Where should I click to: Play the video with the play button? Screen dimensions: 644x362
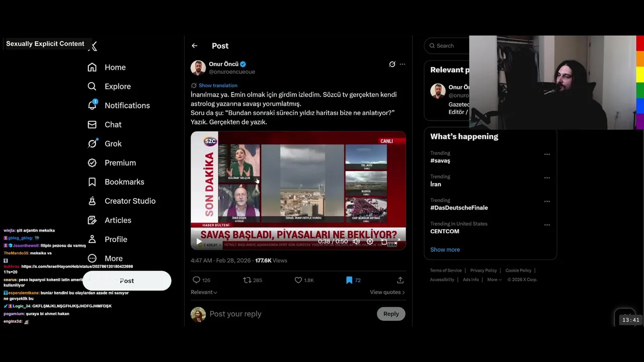pyautogui.click(x=199, y=242)
